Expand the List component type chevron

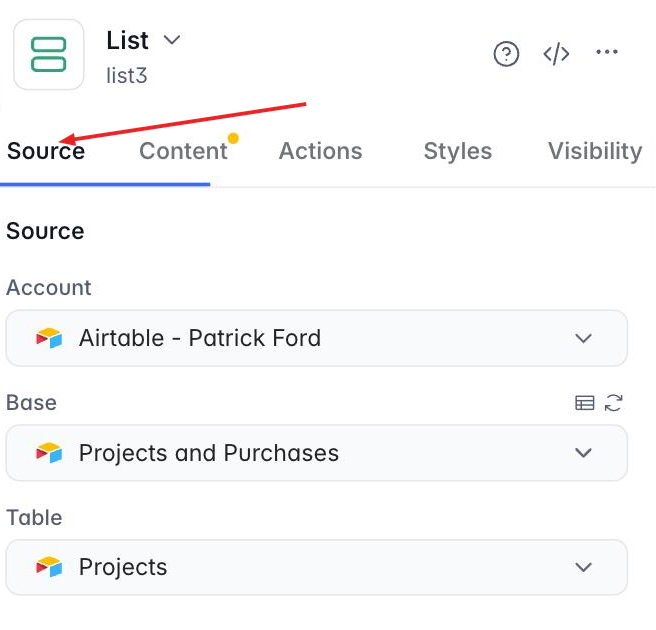pos(172,40)
